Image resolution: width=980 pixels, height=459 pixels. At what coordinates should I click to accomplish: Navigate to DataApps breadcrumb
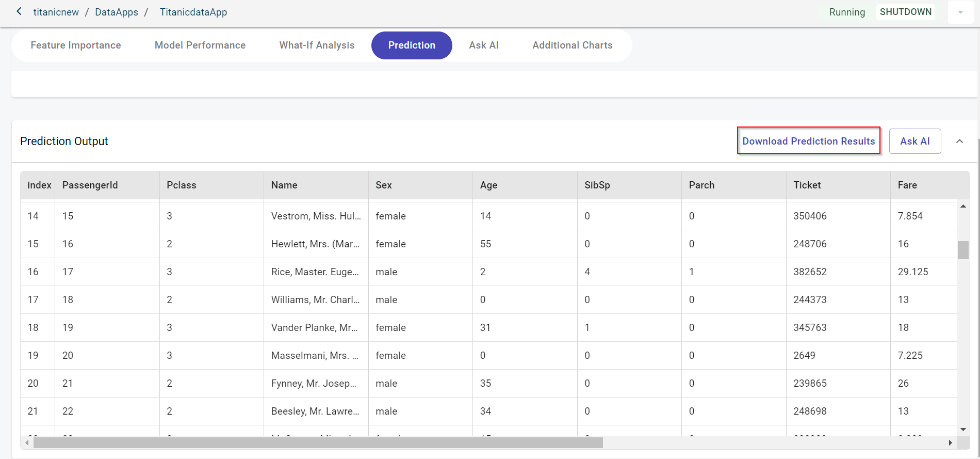pyautogui.click(x=117, y=12)
